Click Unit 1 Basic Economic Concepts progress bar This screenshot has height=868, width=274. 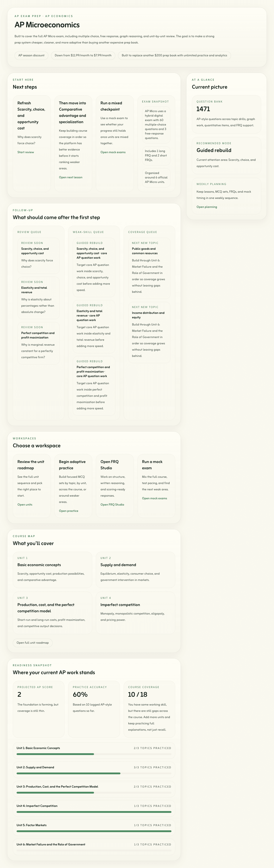click(x=94, y=754)
